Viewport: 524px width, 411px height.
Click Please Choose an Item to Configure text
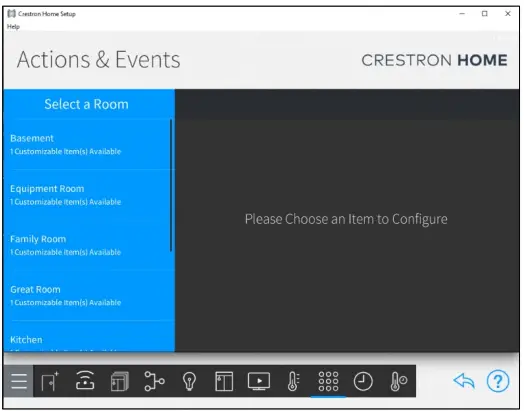tap(346, 219)
